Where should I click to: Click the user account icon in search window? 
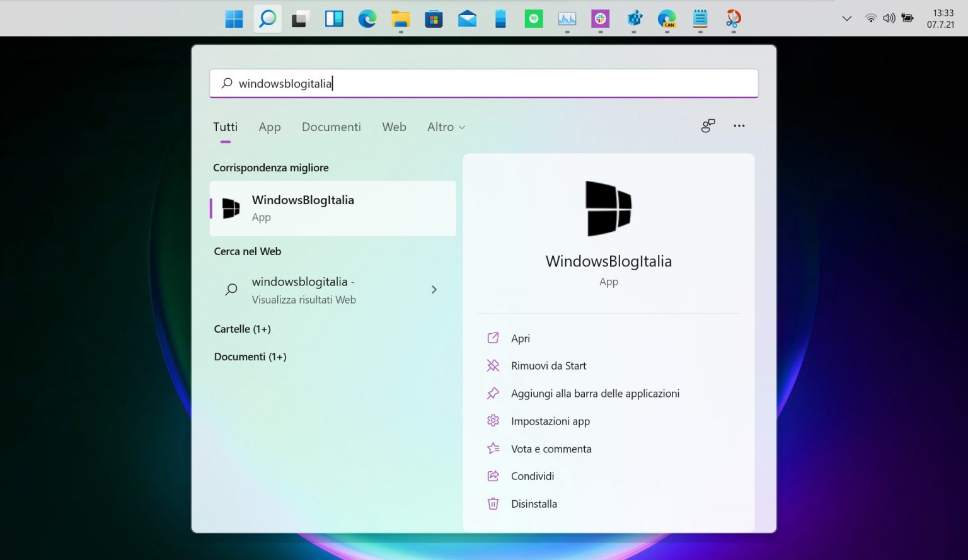tap(708, 126)
